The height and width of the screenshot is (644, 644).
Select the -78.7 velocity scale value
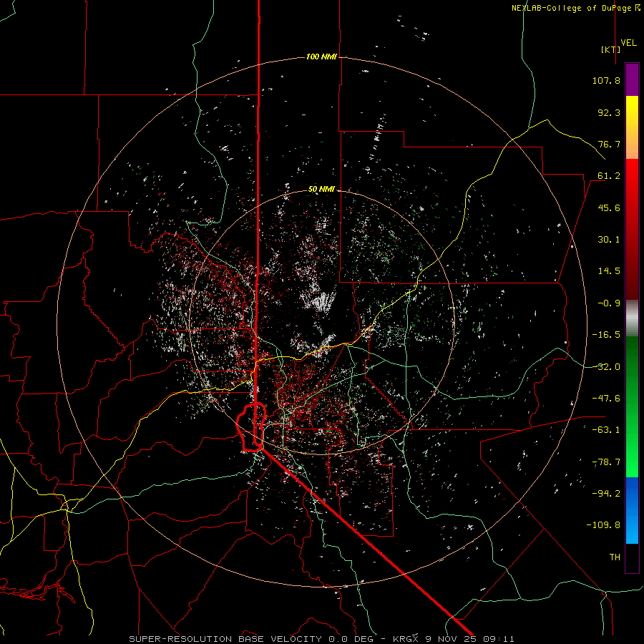(x=606, y=462)
